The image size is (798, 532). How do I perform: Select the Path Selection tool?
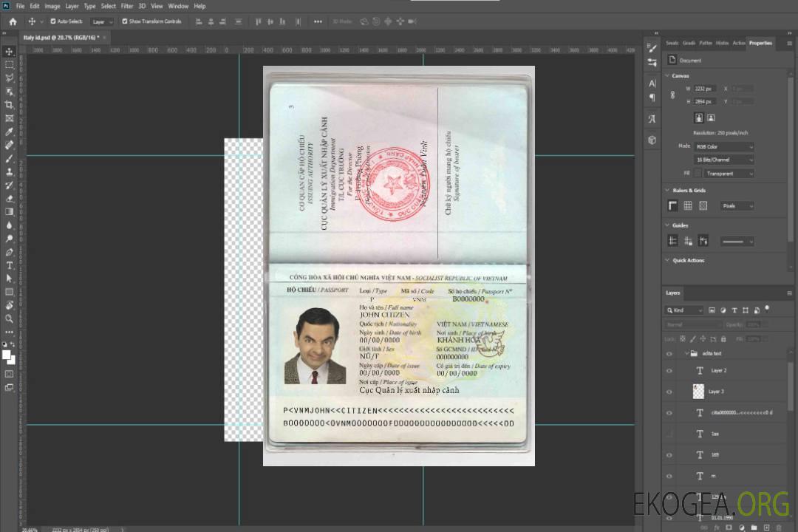click(9, 279)
